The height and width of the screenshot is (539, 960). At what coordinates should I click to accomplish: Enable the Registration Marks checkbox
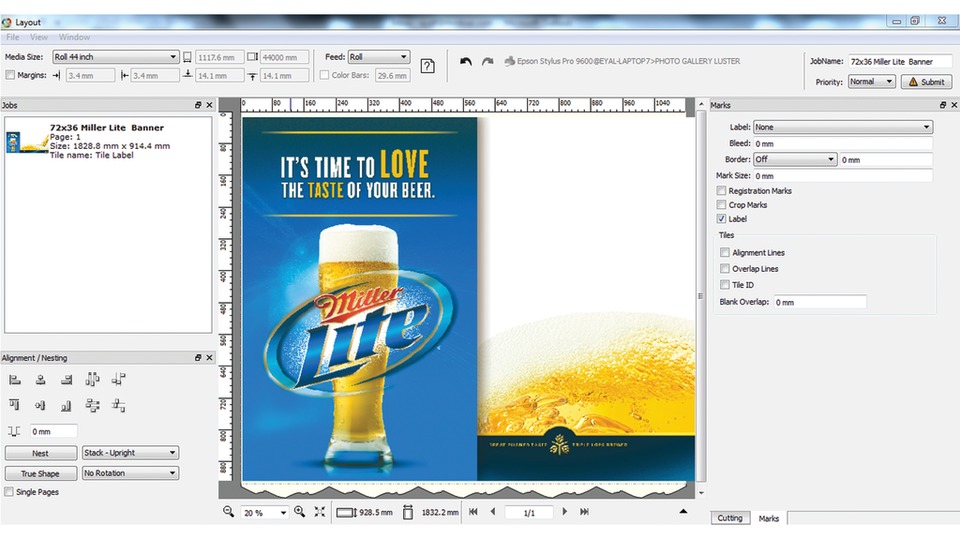[721, 190]
